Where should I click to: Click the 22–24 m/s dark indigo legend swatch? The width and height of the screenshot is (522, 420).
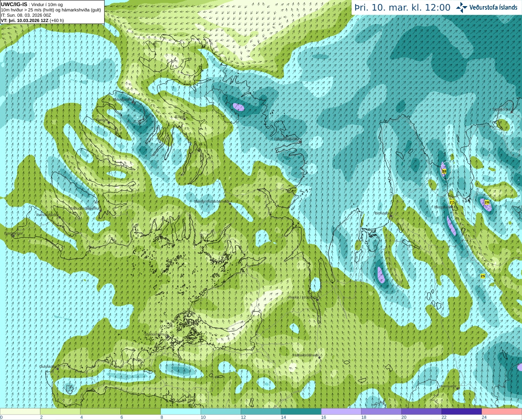(x=462, y=411)
